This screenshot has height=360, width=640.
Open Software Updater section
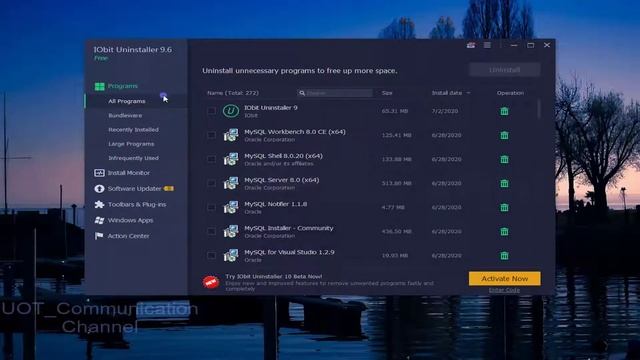tap(135, 189)
